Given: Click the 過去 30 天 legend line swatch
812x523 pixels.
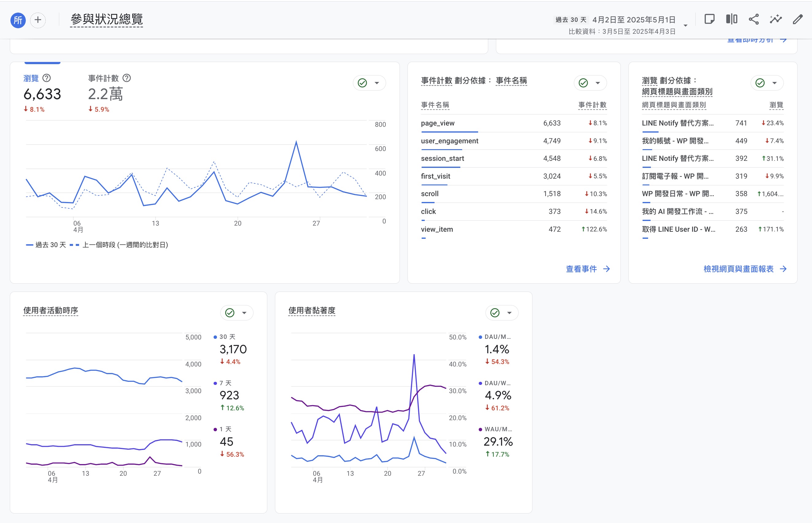Looking at the screenshot, I should (29, 245).
